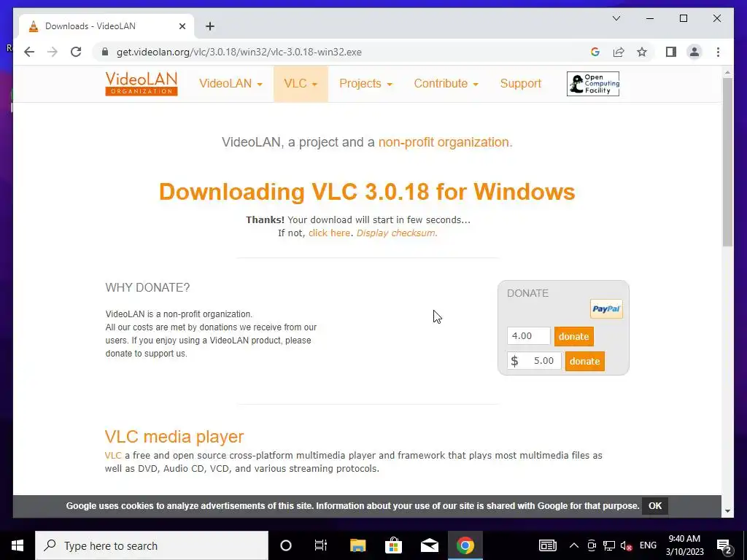Screen dimensions: 747x560
Task: Click the network tray icon
Action: 609,545
